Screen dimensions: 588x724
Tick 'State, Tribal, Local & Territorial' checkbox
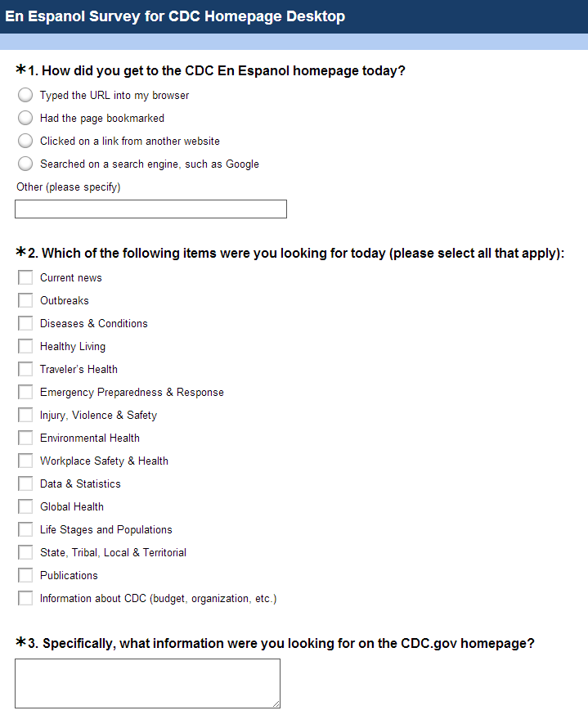[25, 552]
